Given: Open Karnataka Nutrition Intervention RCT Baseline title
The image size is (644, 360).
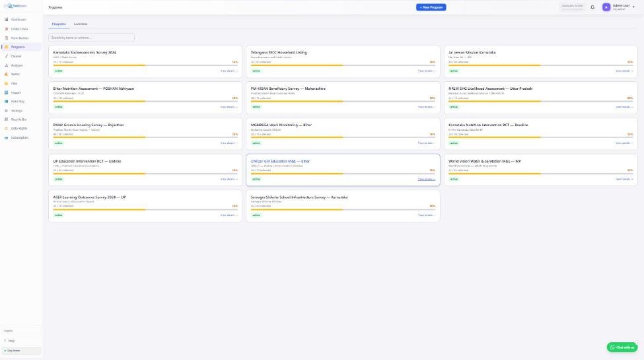Looking at the screenshot, I should click(x=488, y=125).
